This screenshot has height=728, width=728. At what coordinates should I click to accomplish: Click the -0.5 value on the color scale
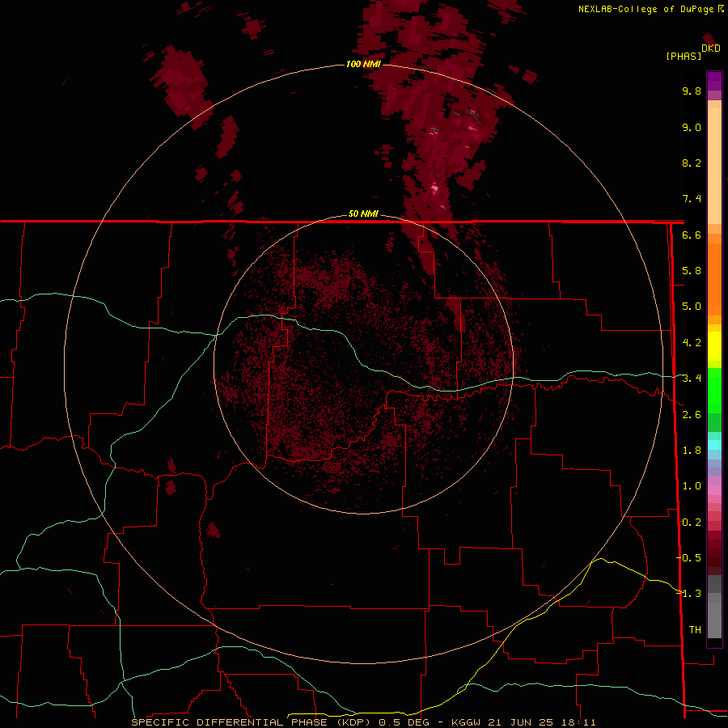click(688, 558)
